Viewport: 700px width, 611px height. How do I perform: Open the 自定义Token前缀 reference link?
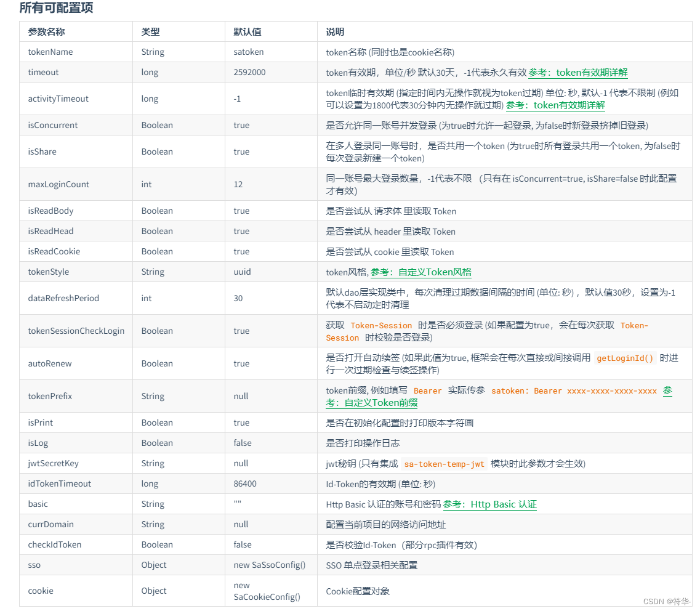[x=371, y=402]
